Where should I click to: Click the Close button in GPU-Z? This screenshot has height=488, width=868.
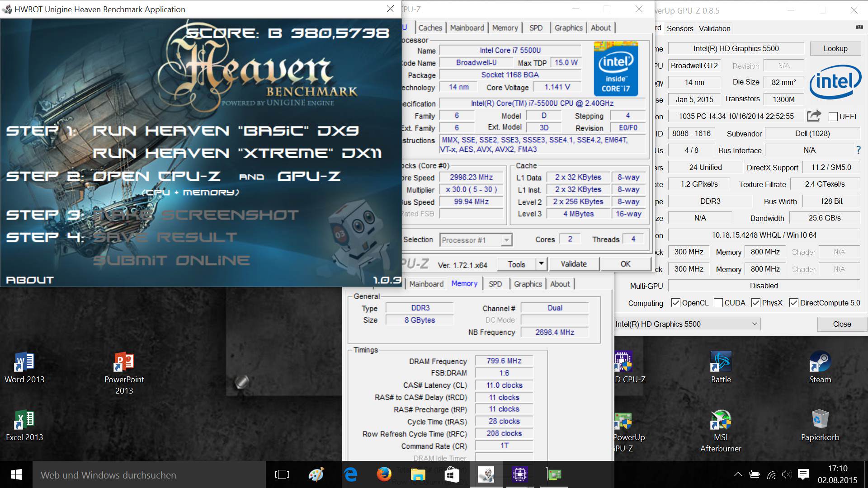(x=842, y=324)
